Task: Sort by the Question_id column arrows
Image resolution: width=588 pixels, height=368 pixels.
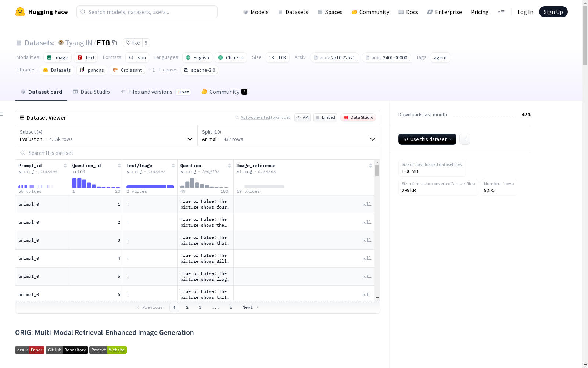Action: (119, 166)
